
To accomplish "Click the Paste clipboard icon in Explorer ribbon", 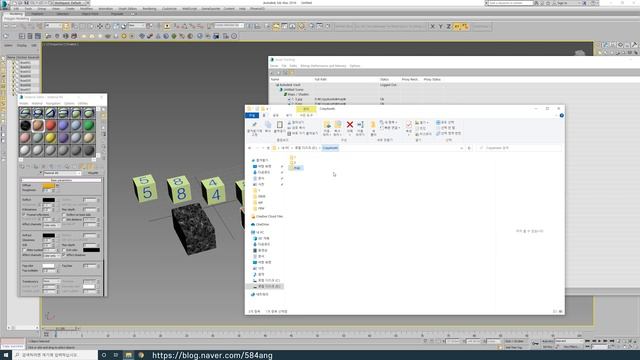I will click(x=279, y=125).
